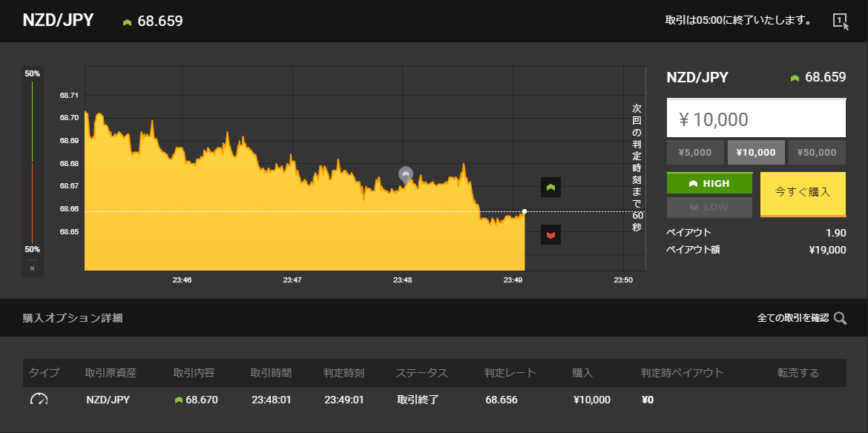The image size is (868, 433).
Task: Click the green arrow beside 68.670 entry rate
Action: (178, 400)
